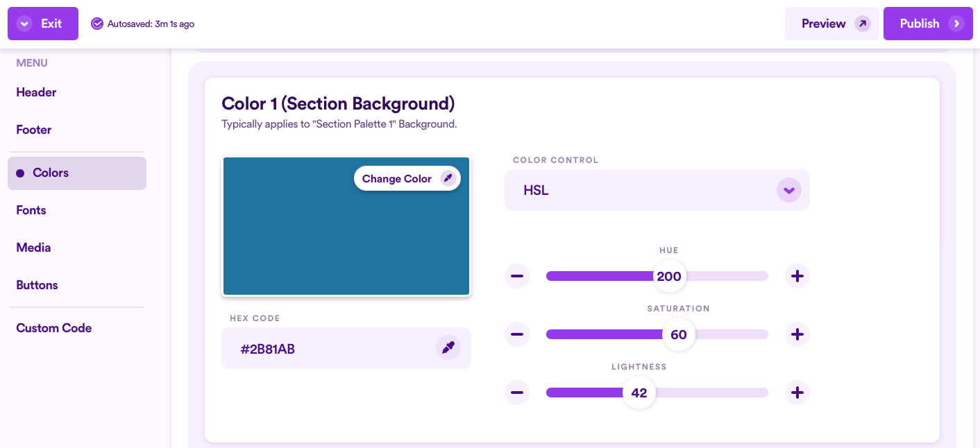This screenshot has height=448, width=980.
Task: Increase Lightness with the plus icon
Action: 797,393
